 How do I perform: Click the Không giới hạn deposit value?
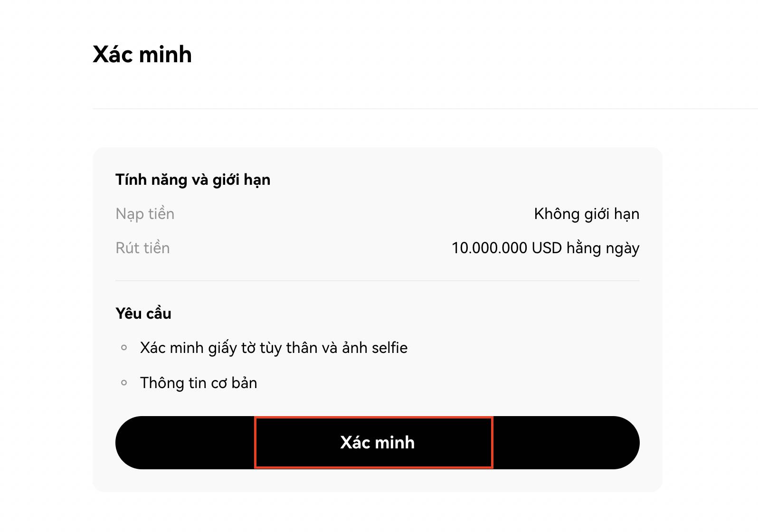(x=587, y=214)
